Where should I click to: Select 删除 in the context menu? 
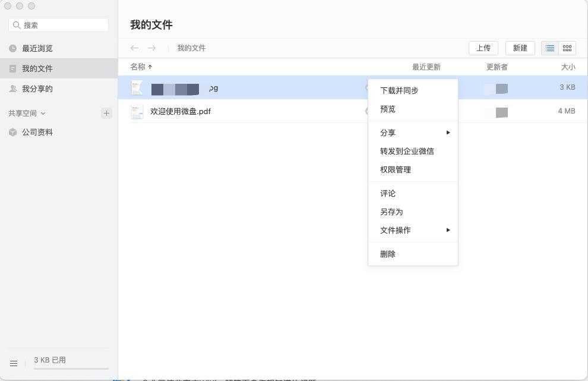[388, 254]
